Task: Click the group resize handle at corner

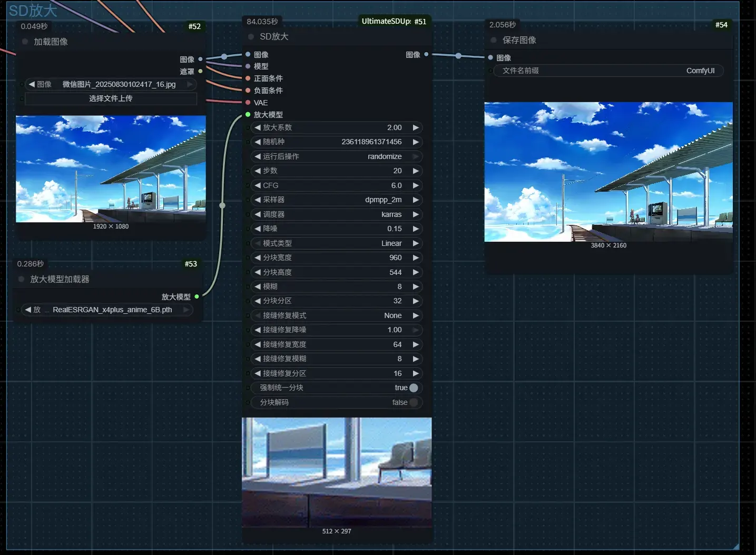Action: 736,547
